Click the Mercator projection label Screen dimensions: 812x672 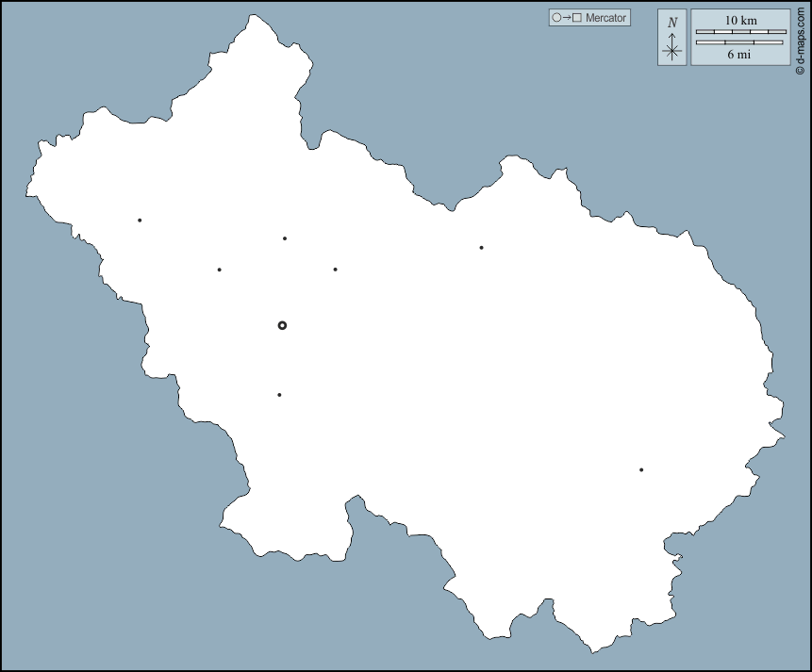pyautogui.click(x=605, y=18)
